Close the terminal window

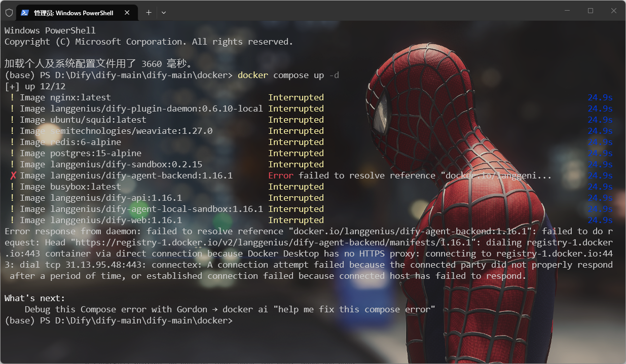(614, 11)
